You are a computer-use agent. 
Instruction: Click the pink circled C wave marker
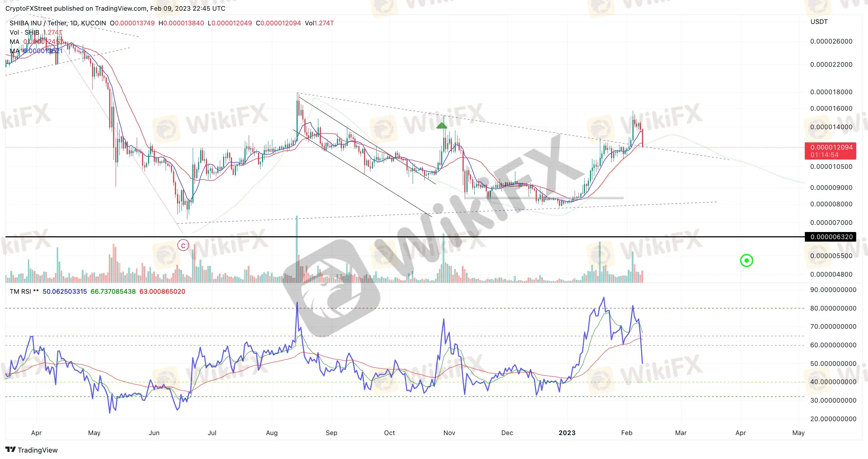(183, 246)
